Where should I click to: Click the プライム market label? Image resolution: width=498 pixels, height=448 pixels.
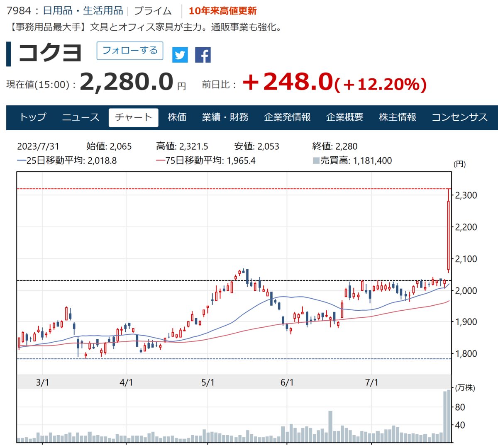click(153, 11)
